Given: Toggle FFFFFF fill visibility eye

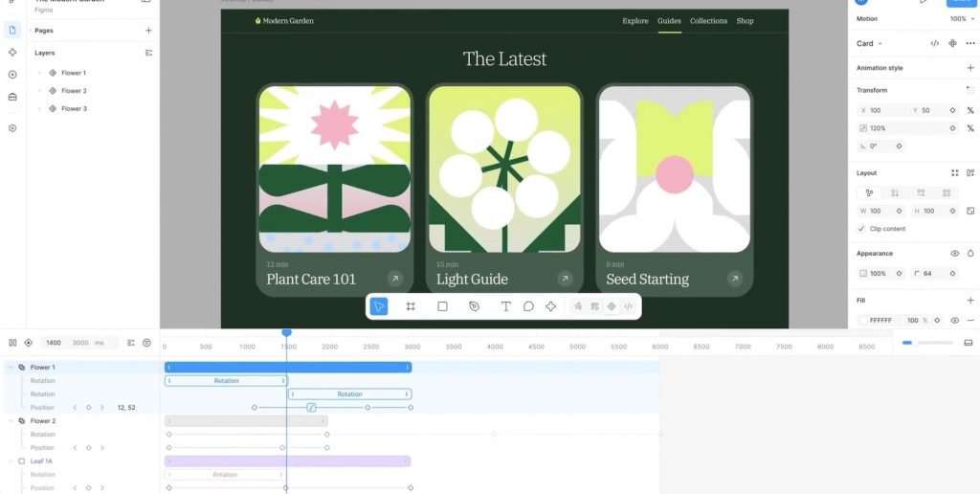Looking at the screenshot, I should click(954, 320).
